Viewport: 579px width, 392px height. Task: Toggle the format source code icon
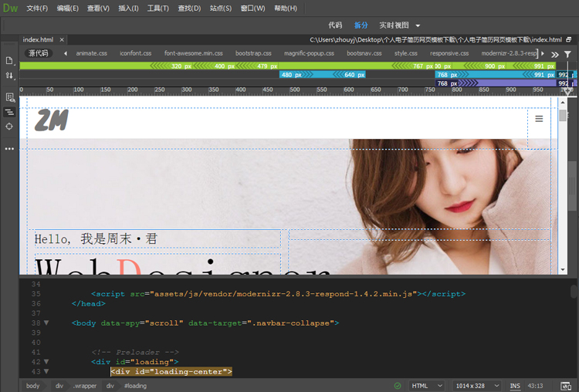click(x=9, y=112)
